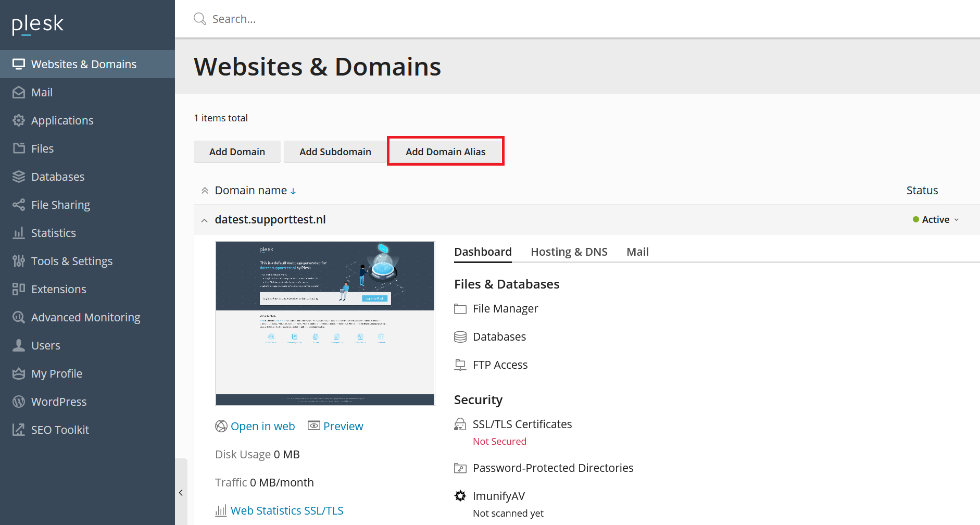Screen dimensions: 980x525
Task: Open Password-Protected Directories link
Action: click(553, 468)
